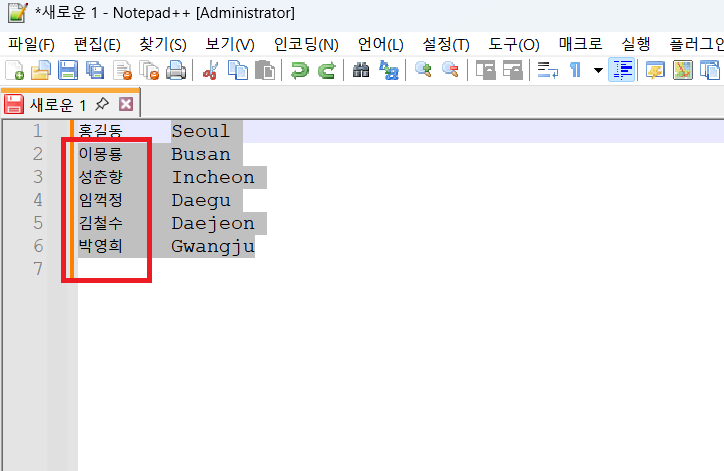The height and width of the screenshot is (471, 724).
Task: Open the 파일(F) menu
Action: click(31, 44)
